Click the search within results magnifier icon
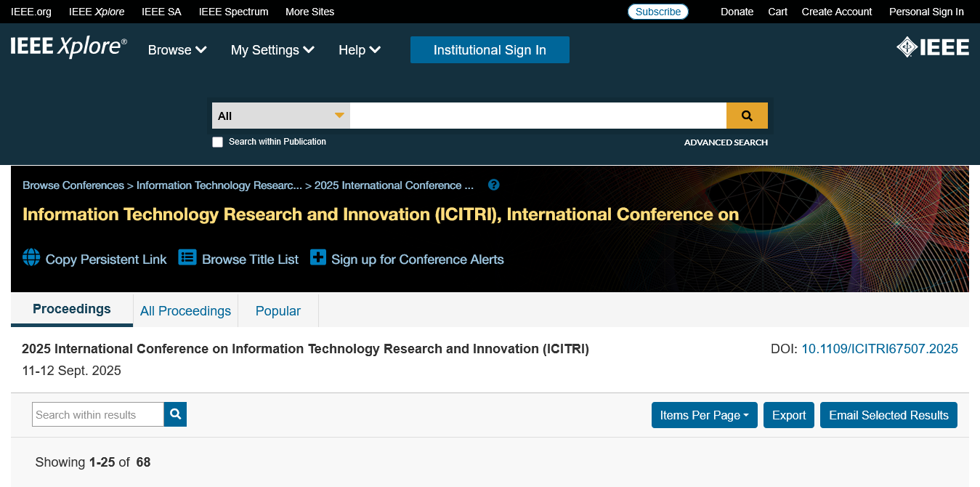980x487 pixels. [x=175, y=414]
